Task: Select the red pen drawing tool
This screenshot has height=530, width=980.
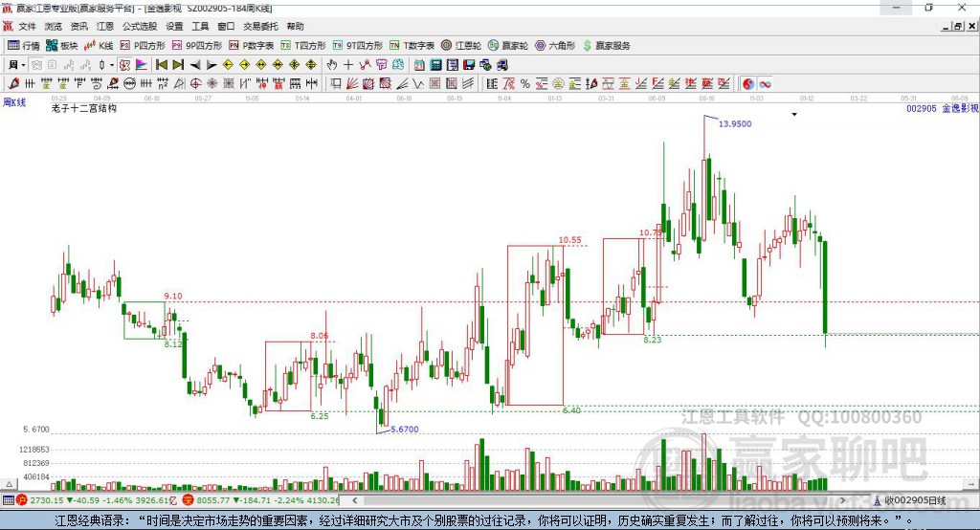Action: (13, 84)
